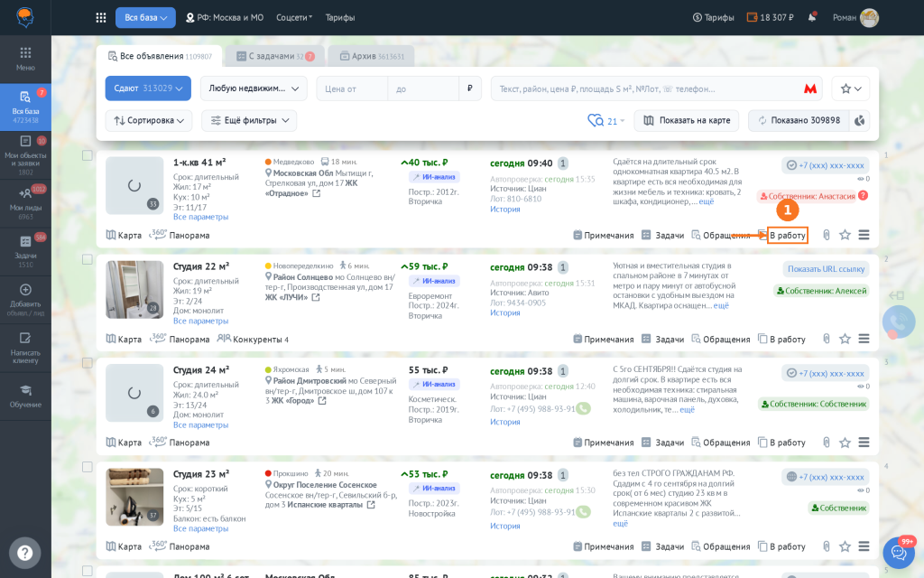Image resolution: width=924 pixels, height=578 pixels.
Task: Open the apps grid icon in header
Action: point(101,18)
